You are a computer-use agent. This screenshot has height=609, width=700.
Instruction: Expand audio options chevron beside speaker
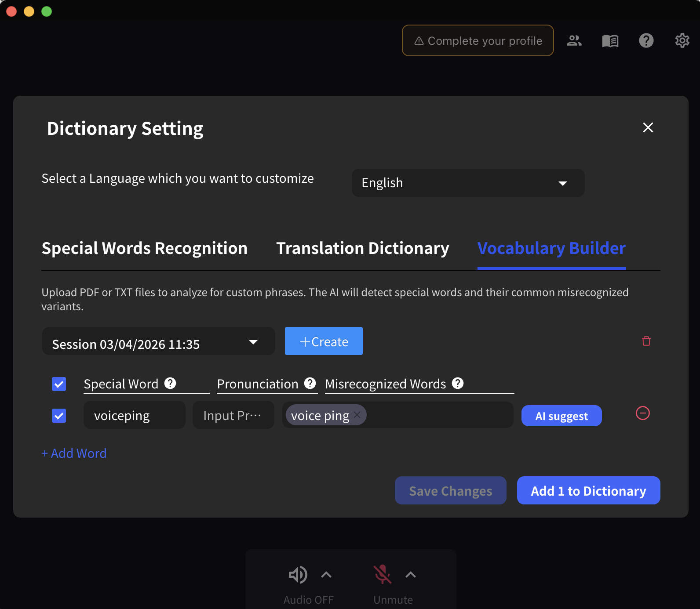(326, 575)
